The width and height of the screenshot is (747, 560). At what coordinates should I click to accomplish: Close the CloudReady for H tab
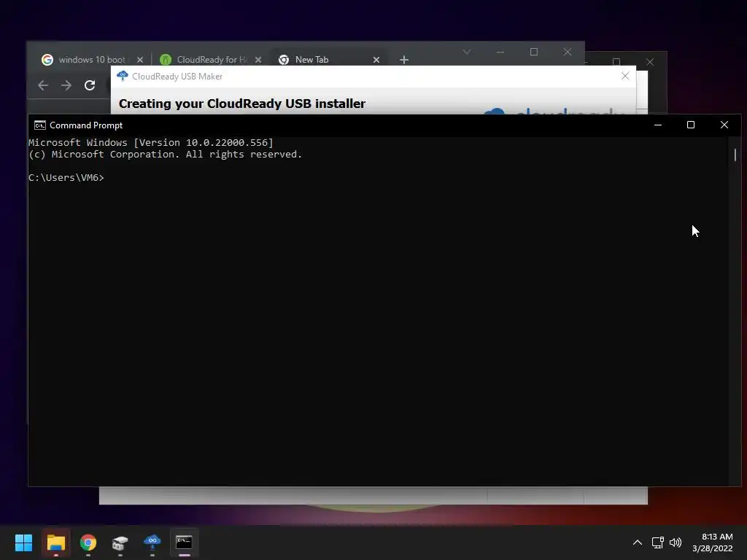(258, 60)
